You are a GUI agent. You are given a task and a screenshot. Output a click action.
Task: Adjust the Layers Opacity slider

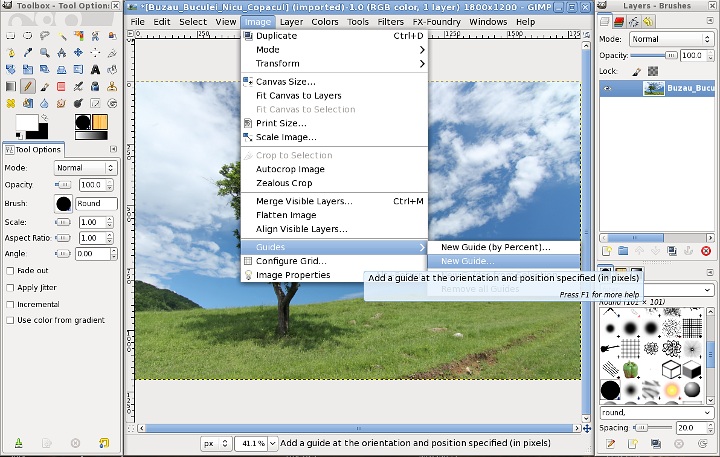[654, 56]
